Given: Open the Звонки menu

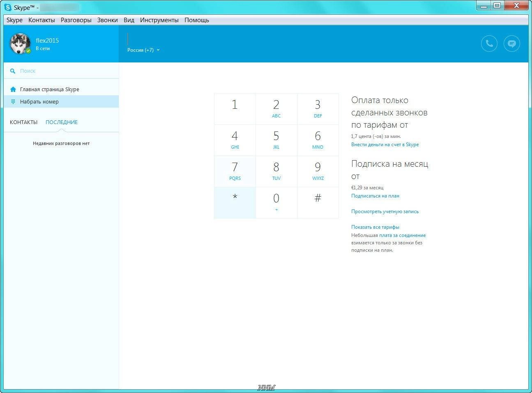Looking at the screenshot, I should 107,20.
